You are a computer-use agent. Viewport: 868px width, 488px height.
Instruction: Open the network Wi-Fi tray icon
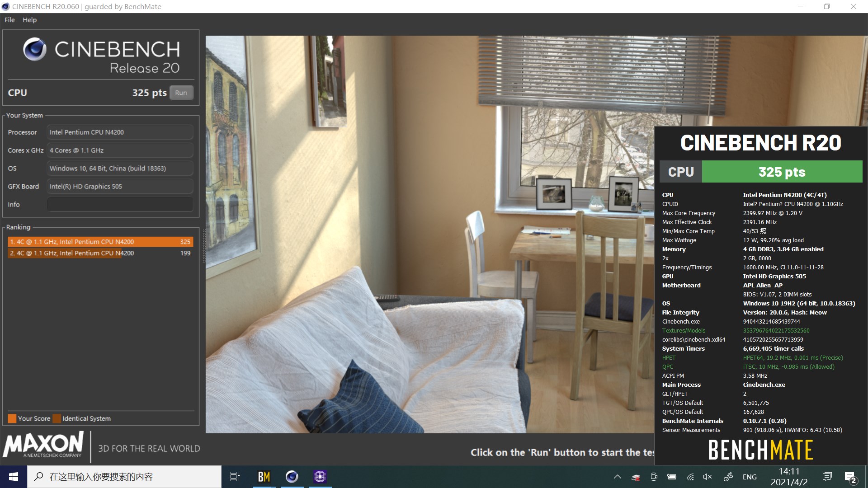pyautogui.click(x=690, y=477)
